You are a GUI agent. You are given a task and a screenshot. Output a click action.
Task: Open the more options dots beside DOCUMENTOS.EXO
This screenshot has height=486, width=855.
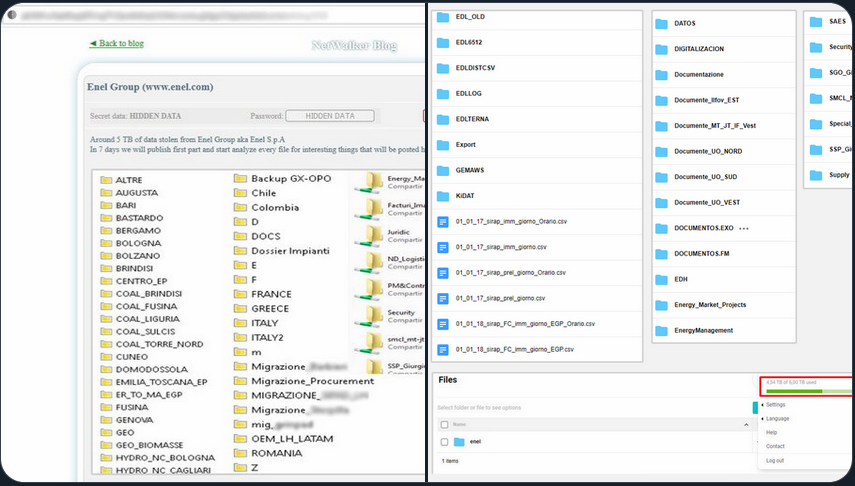[x=744, y=229]
